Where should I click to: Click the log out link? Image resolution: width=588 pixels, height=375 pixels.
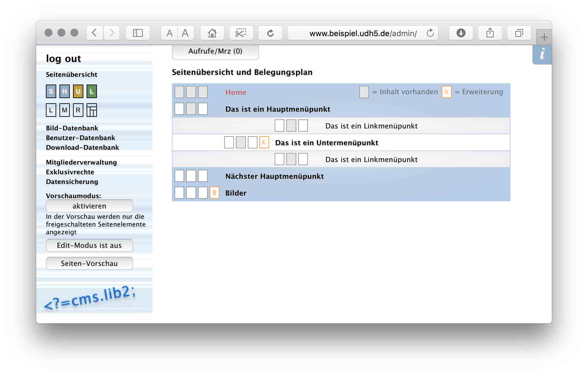click(x=63, y=59)
